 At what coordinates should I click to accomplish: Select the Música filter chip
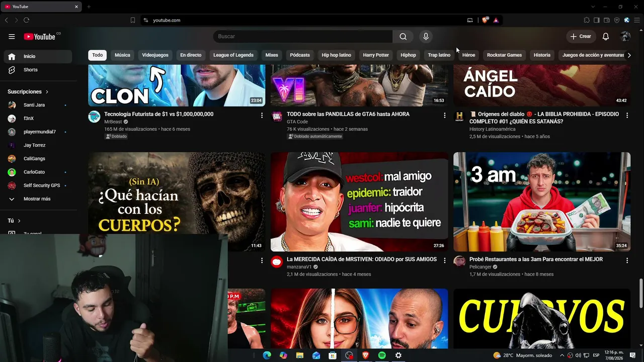tap(122, 55)
